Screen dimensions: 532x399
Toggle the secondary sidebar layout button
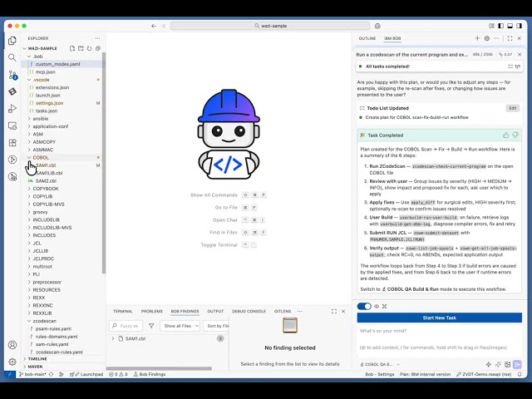click(519, 26)
